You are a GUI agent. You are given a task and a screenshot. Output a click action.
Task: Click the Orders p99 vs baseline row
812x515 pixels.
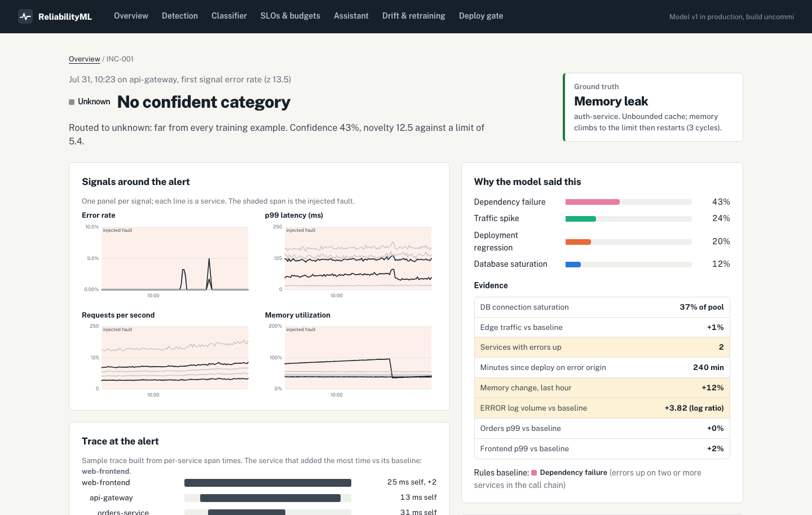pyautogui.click(x=602, y=429)
